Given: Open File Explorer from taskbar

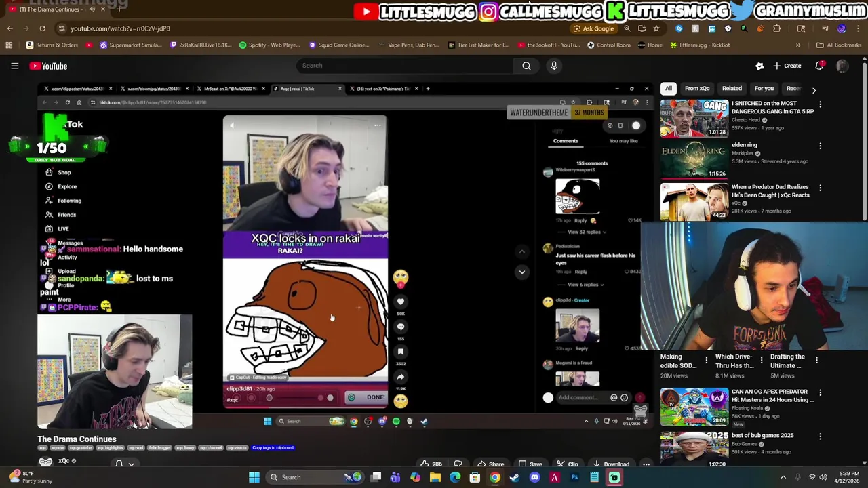Looking at the screenshot, I should [435, 477].
